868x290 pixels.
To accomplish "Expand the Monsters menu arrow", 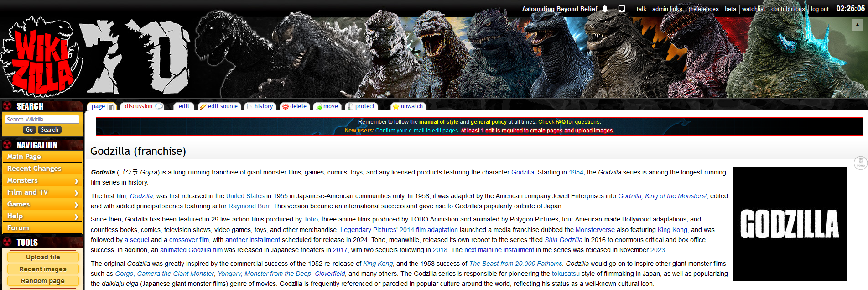I will (x=76, y=181).
